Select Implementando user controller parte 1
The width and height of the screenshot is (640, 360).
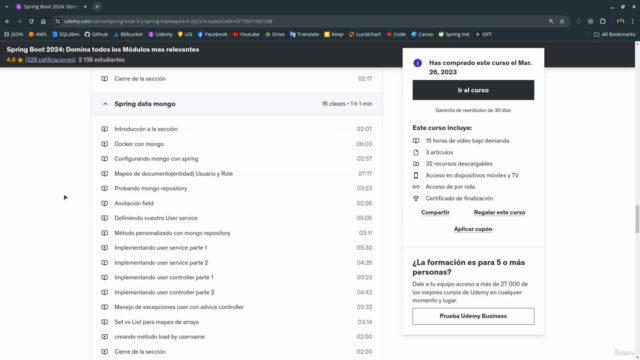pyautogui.click(x=164, y=277)
